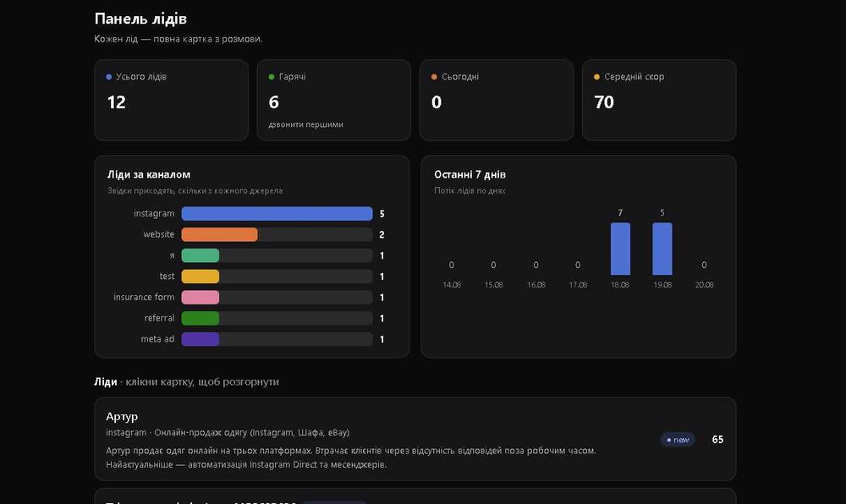The height and width of the screenshot is (504, 846).
Task: Click the 15.08 date label
Action: tap(493, 285)
